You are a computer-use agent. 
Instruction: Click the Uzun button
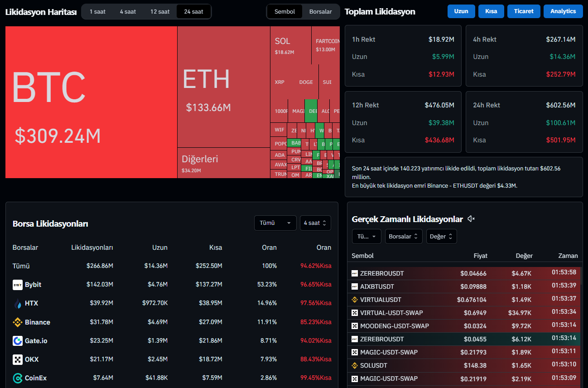tap(461, 11)
